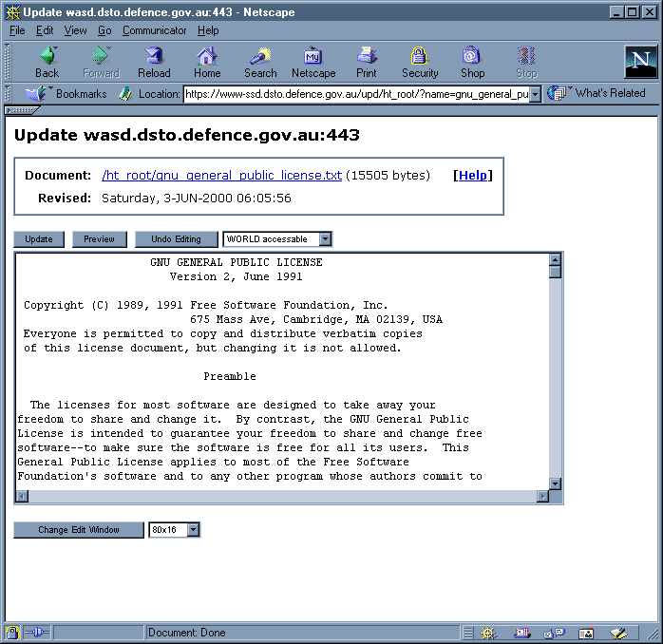Click the page location proxy icon
This screenshot has width=663, height=644.
point(125,94)
